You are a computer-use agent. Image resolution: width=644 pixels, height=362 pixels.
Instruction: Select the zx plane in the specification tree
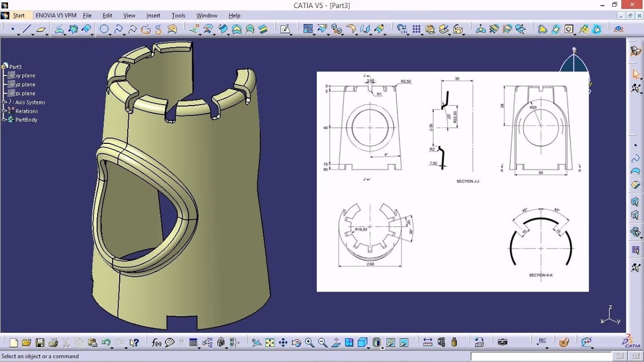click(x=24, y=94)
